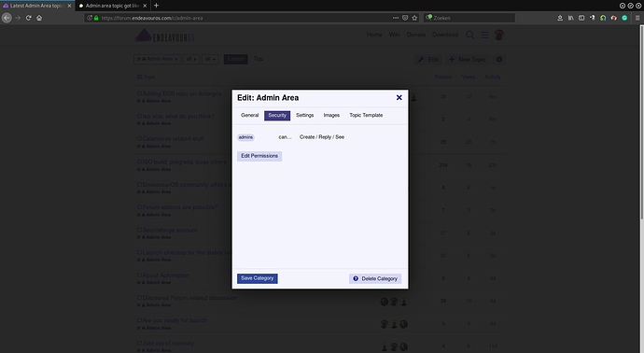Click the Edit Permissions button
This screenshot has width=644, height=353.
click(259, 156)
